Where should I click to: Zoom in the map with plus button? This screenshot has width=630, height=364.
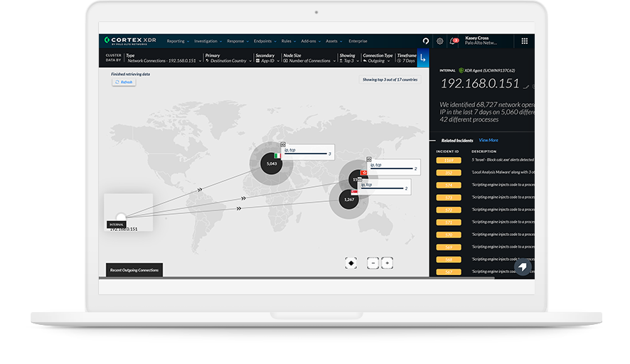click(x=387, y=263)
